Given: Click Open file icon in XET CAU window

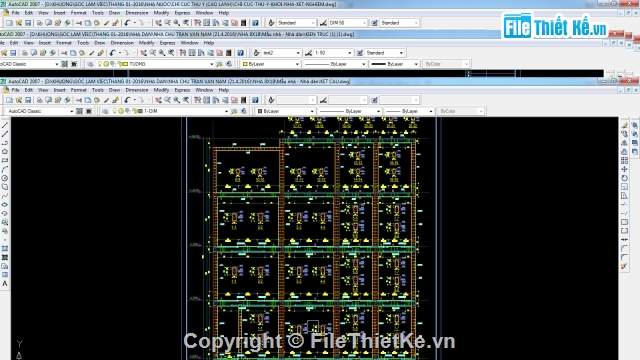Looking at the screenshot, I should (x=19, y=100).
